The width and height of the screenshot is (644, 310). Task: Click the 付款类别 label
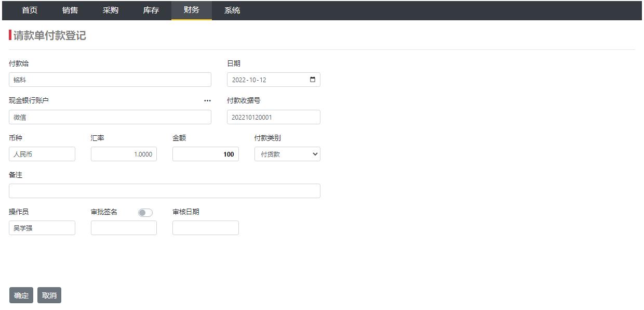tap(267, 138)
